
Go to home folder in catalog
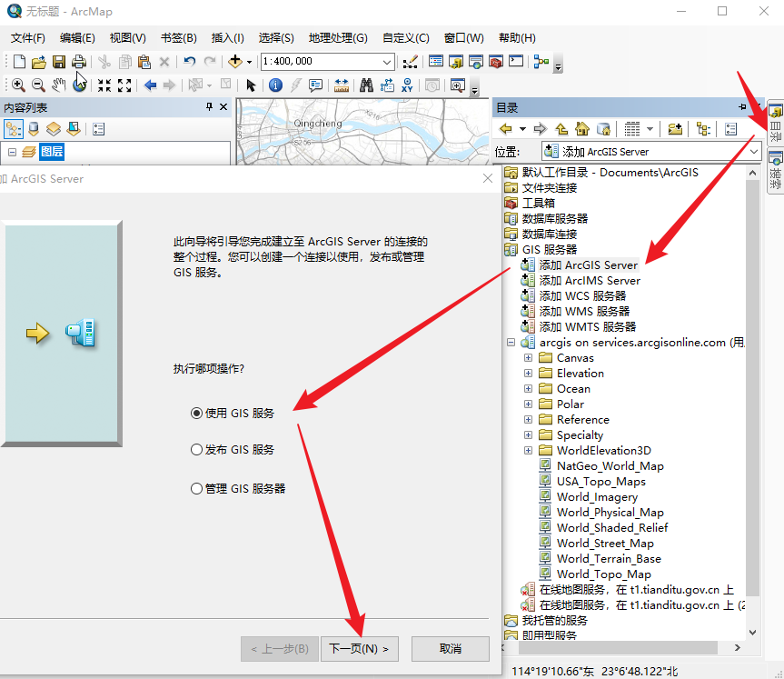(x=582, y=129)
